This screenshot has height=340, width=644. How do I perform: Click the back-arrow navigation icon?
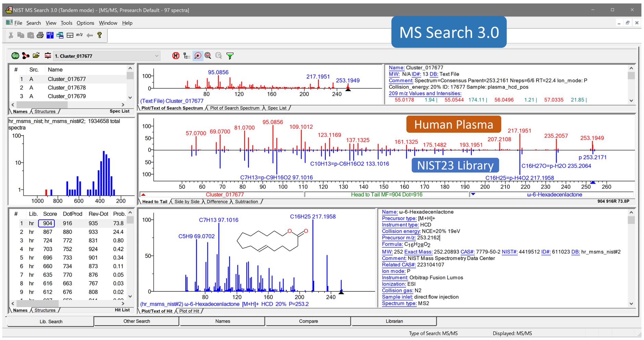90,35
